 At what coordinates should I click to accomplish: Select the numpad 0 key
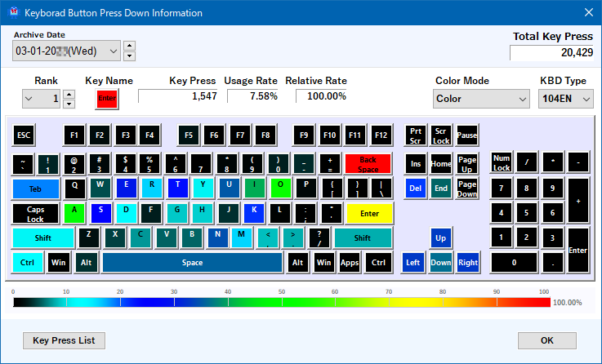click(514, 263)
